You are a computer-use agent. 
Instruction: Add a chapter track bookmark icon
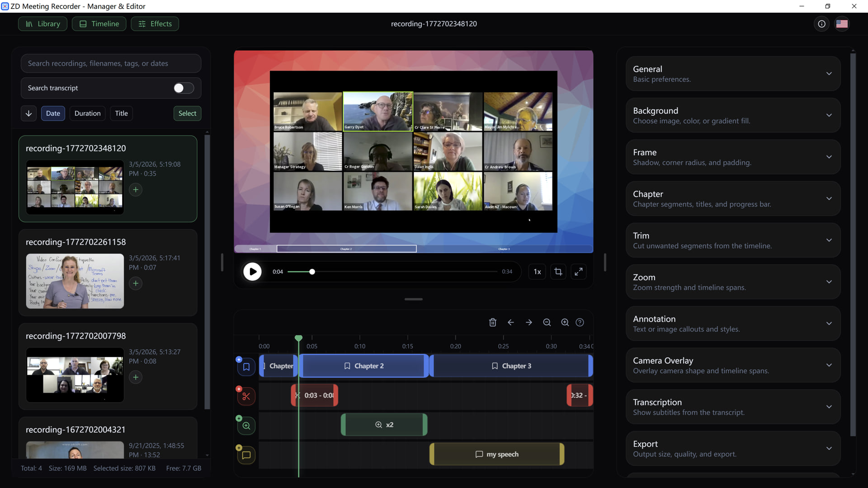[x=246, y=366]
